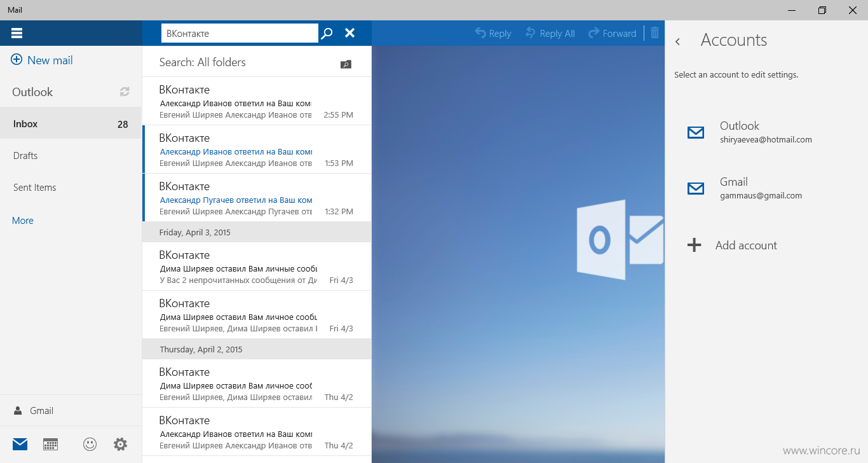This screenshot has height=463, width=868.
Task: Click the Reply All button
Action: [550, 33]
